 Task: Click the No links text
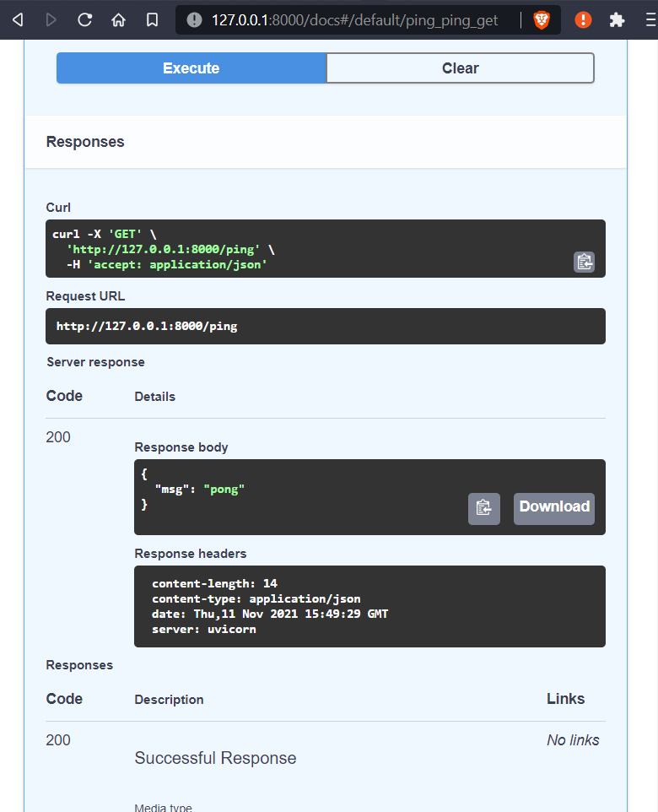pyautogui.click(x=573, y=740)
